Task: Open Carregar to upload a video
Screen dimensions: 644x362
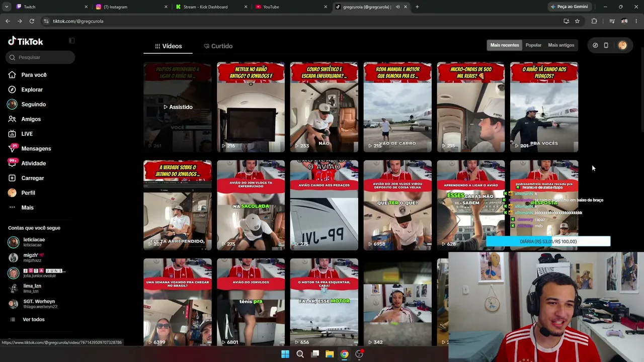Action: (32, 178)
